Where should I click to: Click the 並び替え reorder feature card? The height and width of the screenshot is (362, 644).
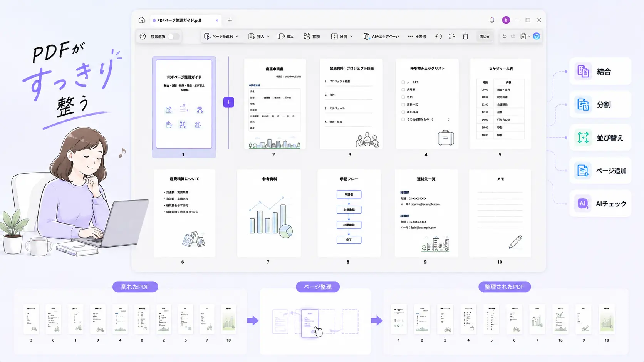click(x=600, y=137)
